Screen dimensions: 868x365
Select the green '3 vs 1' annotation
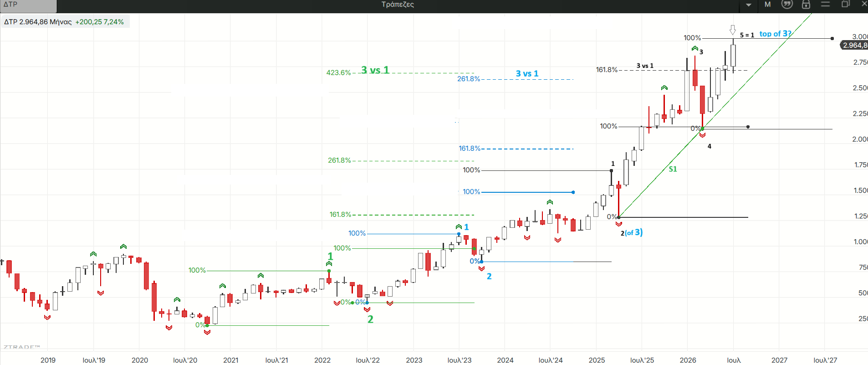pyautogui.click(x=375, y=70)
